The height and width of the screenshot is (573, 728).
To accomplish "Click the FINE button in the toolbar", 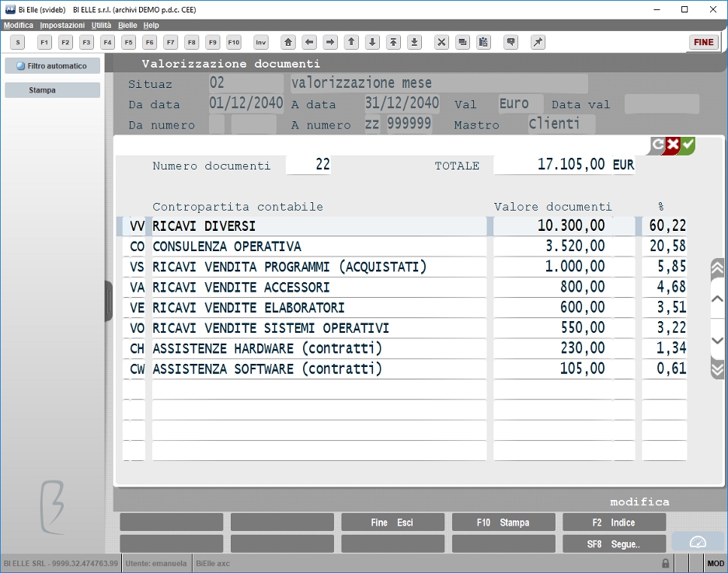I will coord(703,42).
